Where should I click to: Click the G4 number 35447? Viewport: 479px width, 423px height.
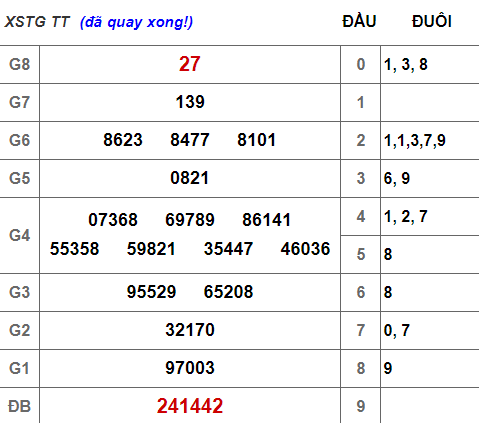(x=228, y=249)
